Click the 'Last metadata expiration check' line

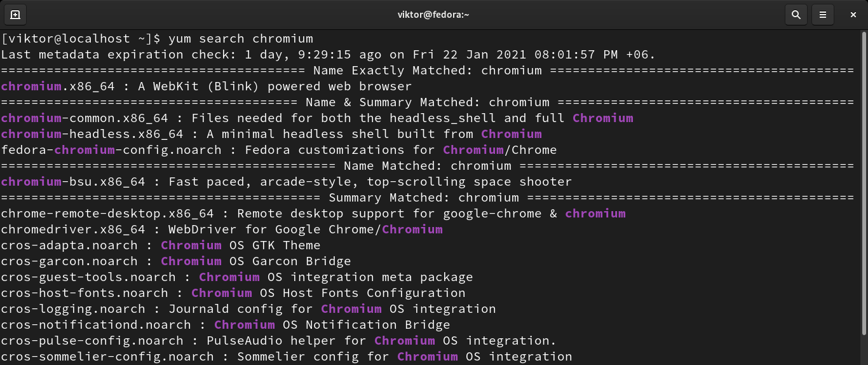click(x=328, y=55)
